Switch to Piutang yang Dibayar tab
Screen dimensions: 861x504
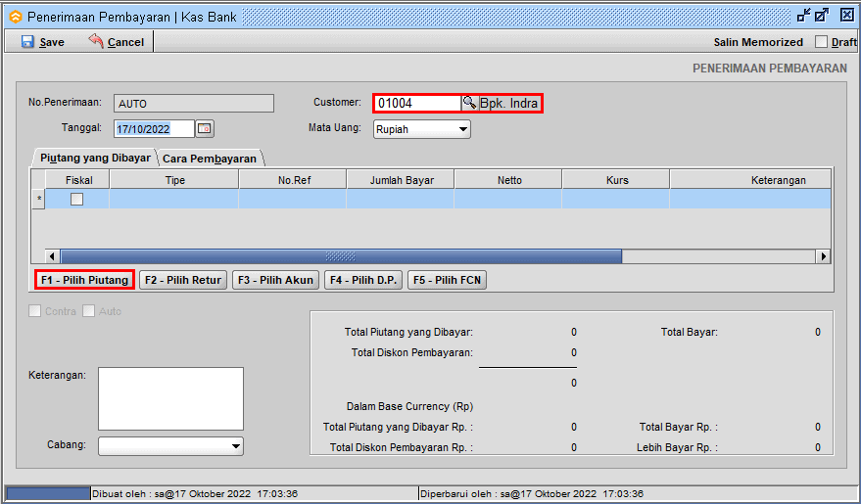coord(95,158)
